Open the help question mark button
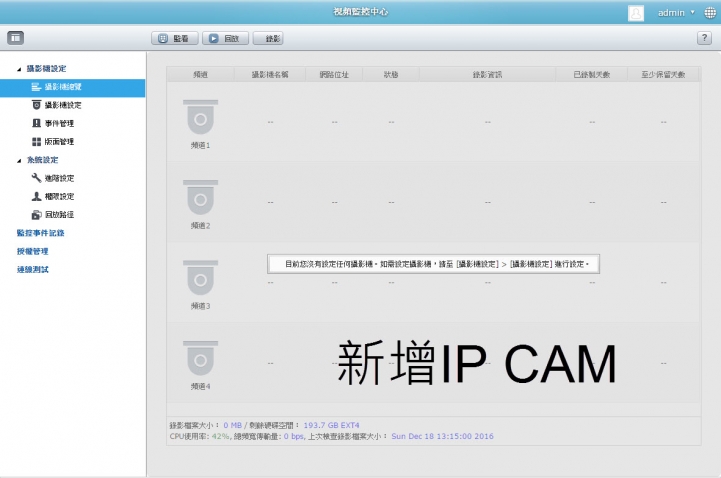 (704, 38)
